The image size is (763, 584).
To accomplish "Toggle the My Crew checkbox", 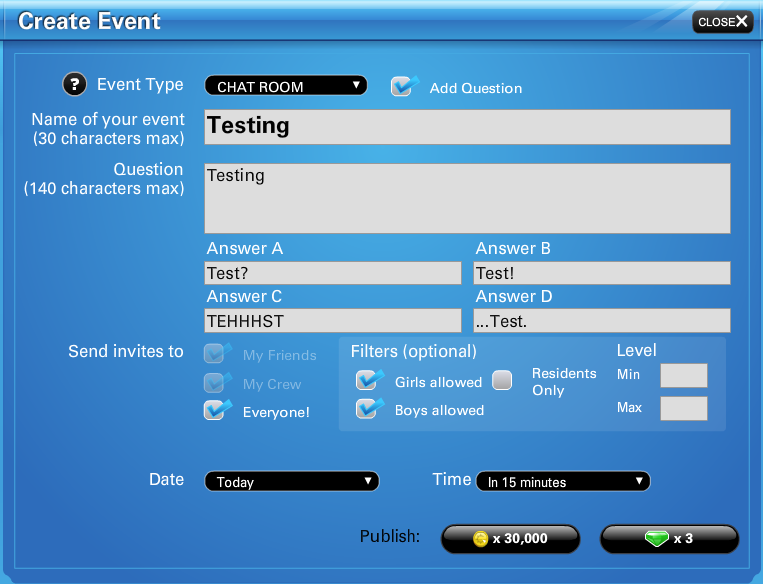I will pos(216,383).
